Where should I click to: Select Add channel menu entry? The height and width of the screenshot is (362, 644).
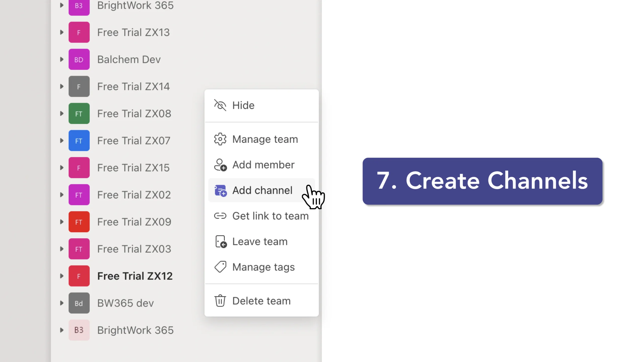coord(262,190)
